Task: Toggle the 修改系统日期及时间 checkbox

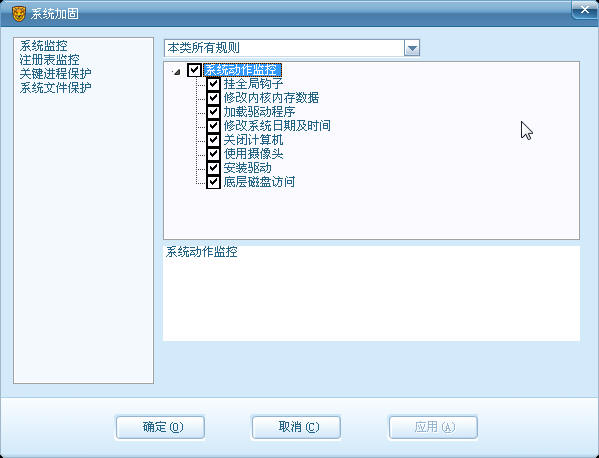Action: (213, 126)
